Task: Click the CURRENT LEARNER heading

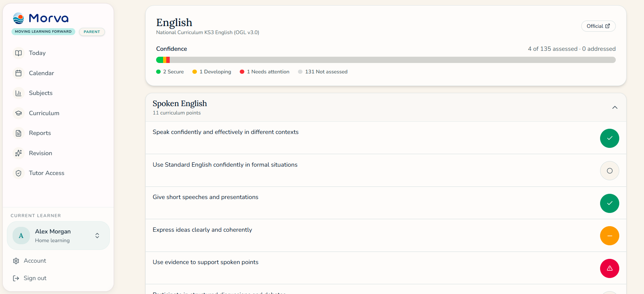Action: (x=36, y=216)
